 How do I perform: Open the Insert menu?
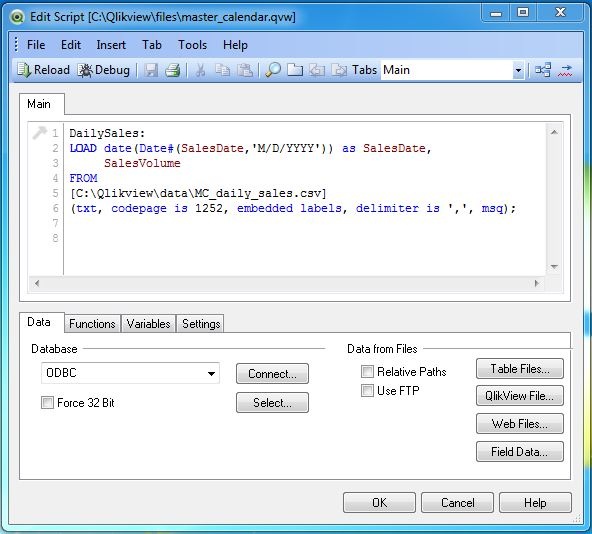pyautogui.click(x=111, y=45)
